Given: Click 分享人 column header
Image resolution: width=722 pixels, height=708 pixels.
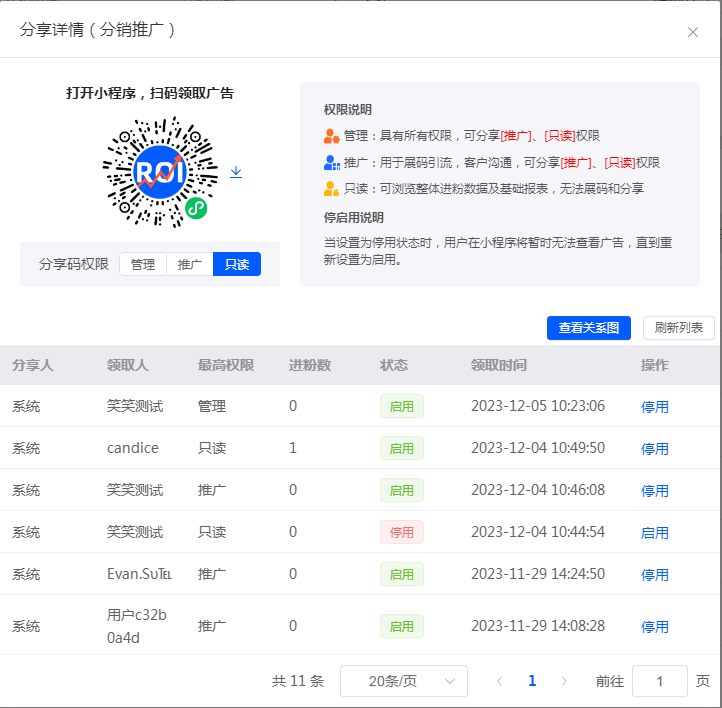Looking at the screenshot, I should [x=33, y=365].
